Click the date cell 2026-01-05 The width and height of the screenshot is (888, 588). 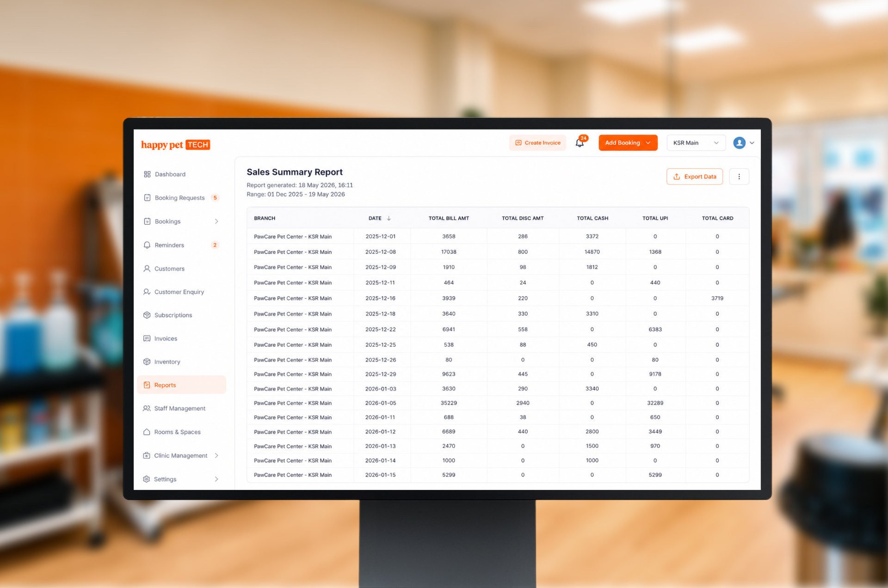381,403
